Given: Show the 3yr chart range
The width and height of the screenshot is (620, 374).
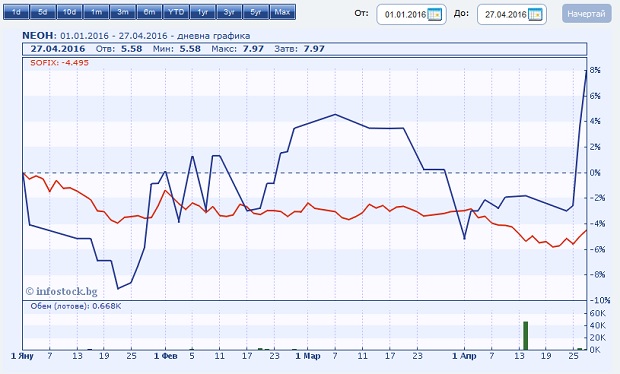Looking at the screenshot, I should click(229, 12).
